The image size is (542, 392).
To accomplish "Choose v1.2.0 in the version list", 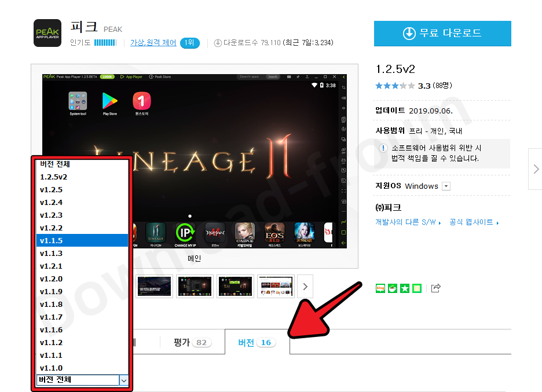I will (82, 279).
